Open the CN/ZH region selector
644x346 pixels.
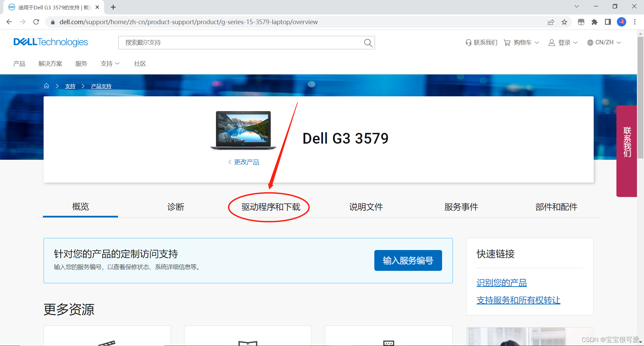[x=604, y=43]
